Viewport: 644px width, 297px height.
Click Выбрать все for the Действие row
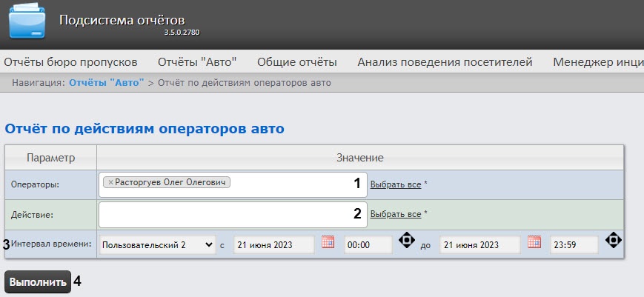coord(396,215)
